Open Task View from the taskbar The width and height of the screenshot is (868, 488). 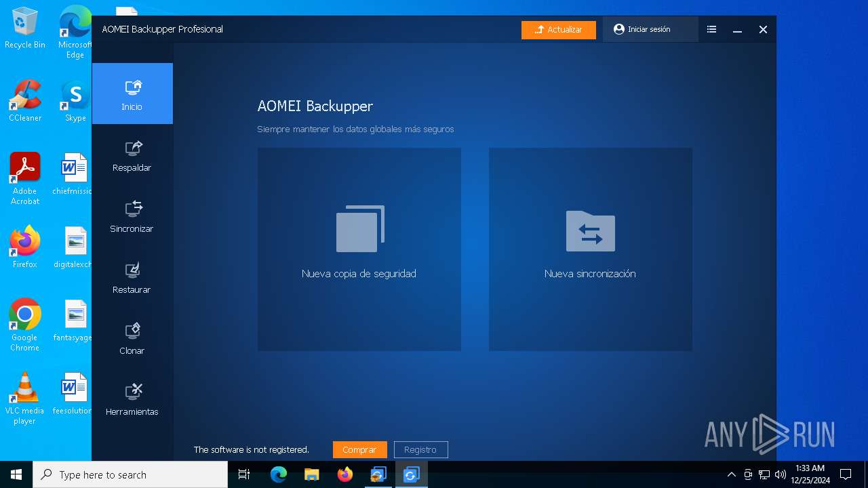click(x=244, y=474)
